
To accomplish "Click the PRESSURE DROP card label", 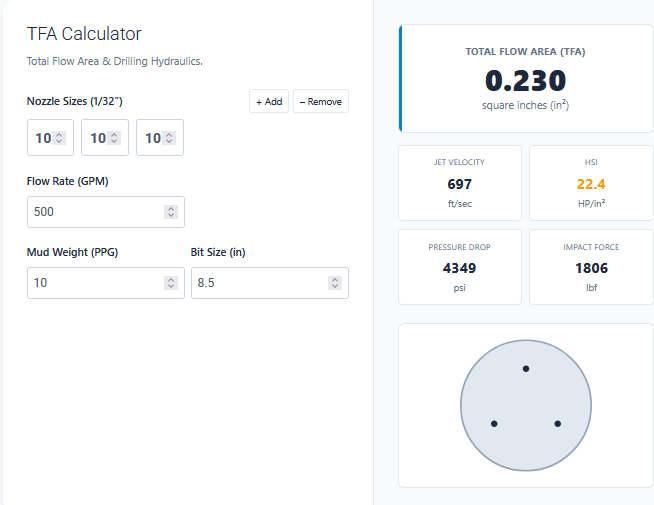I will 460,247.
